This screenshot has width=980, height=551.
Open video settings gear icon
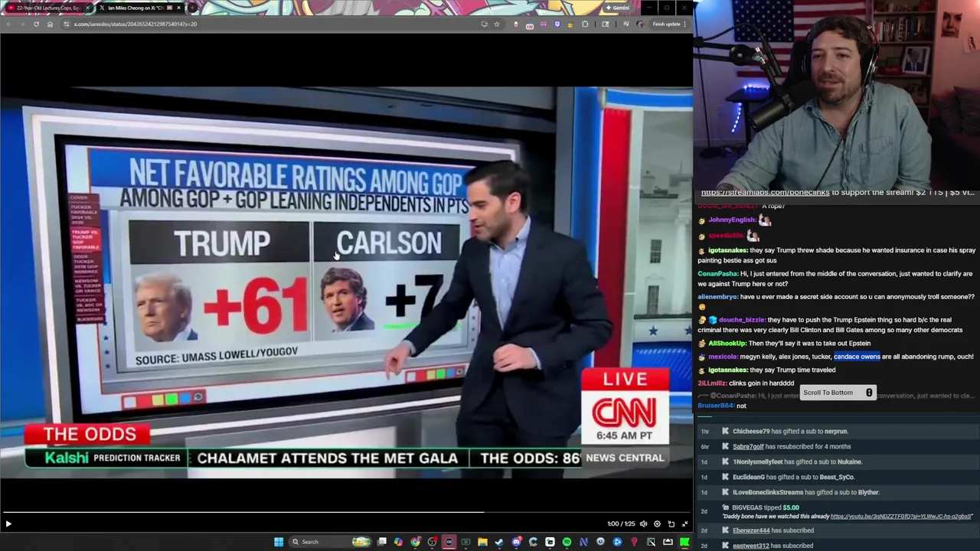point(657,523)
